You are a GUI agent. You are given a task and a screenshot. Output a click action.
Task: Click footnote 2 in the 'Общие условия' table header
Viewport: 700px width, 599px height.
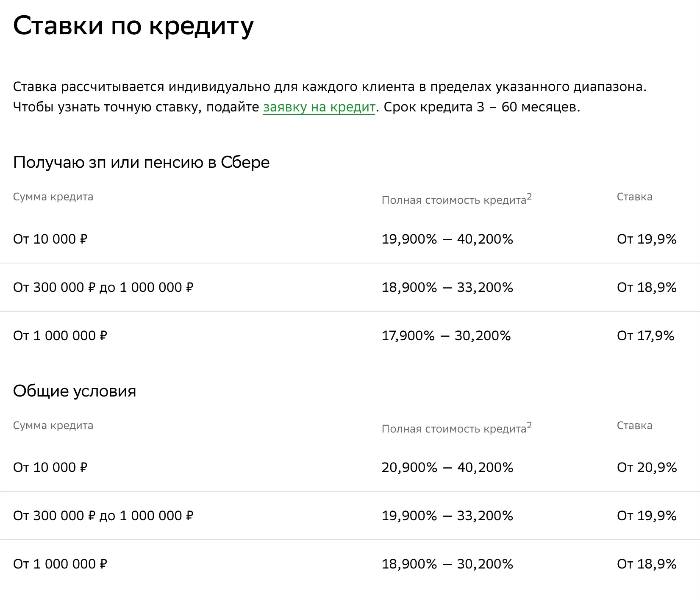[529, 425]
